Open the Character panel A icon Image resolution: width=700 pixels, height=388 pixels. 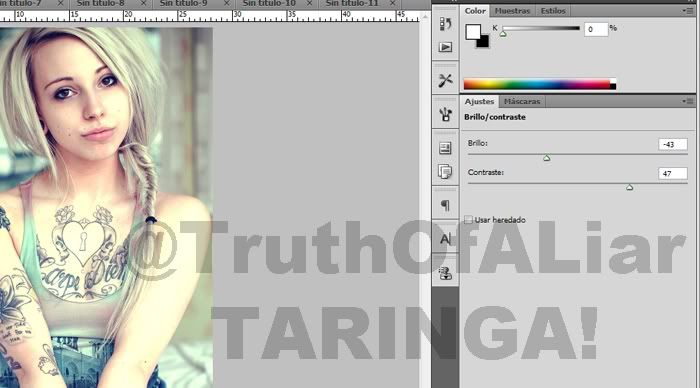tap(445, 239)
